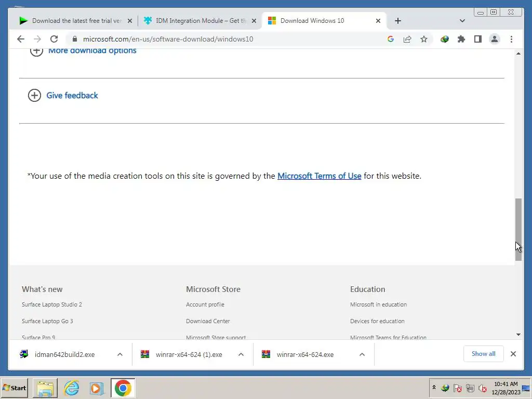Select Chrome in the taskbar

point(123,388)
